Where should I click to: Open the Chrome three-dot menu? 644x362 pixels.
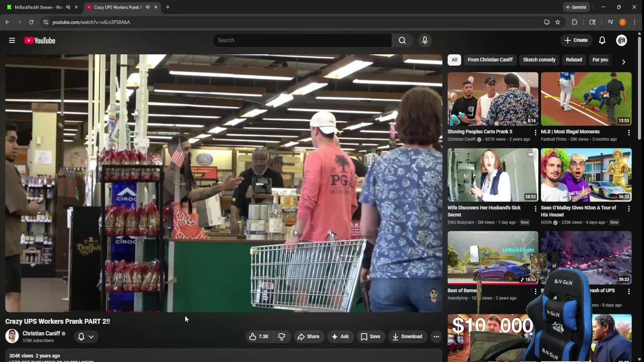[634, 22]
